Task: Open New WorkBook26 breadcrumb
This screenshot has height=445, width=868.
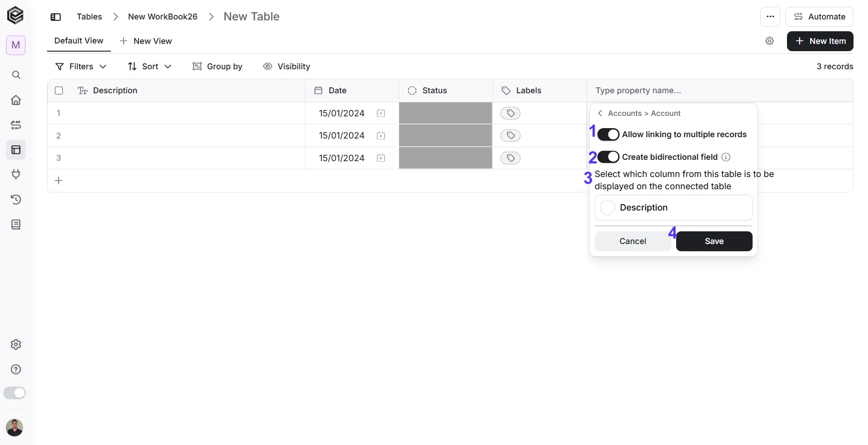Action: 162,17
